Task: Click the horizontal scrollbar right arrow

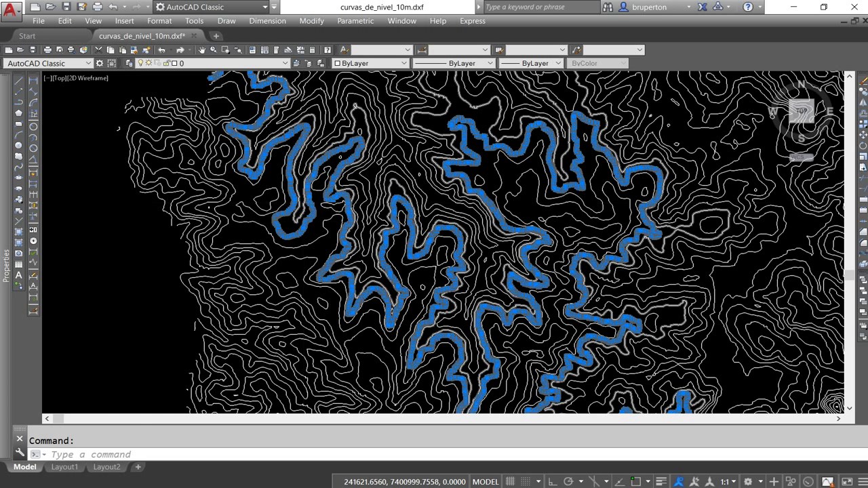Action: [838, 419]
